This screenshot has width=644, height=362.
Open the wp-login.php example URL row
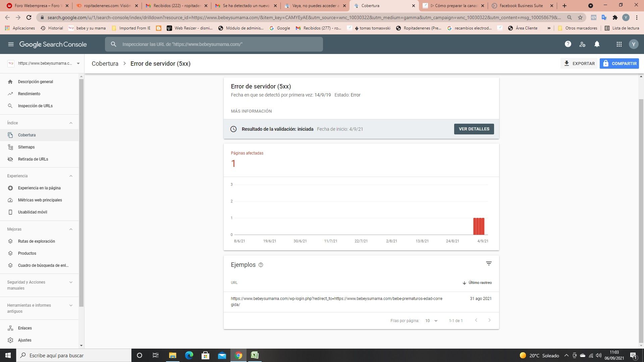pyautogui.click(x=361, y=302)
